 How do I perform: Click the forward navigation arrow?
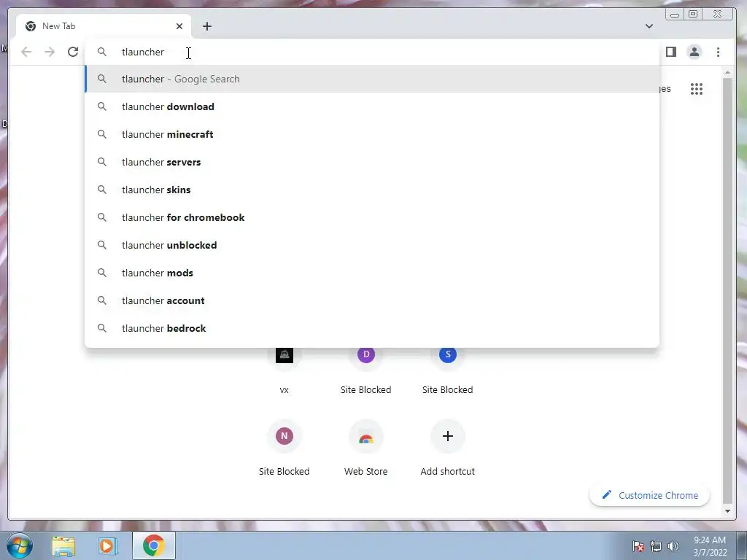tap(50, 52)
